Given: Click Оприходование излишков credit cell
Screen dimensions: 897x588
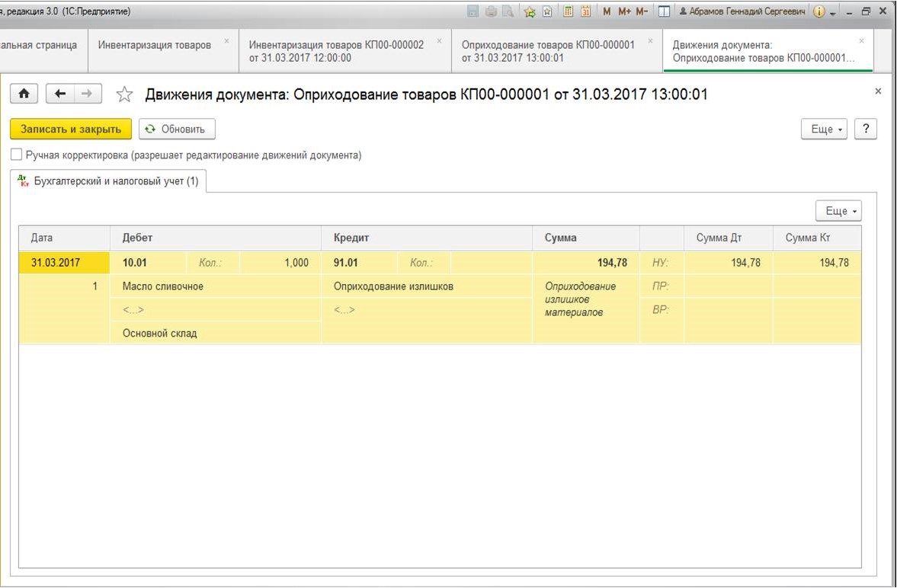Looking at the screenshot, I should point(427,286).
